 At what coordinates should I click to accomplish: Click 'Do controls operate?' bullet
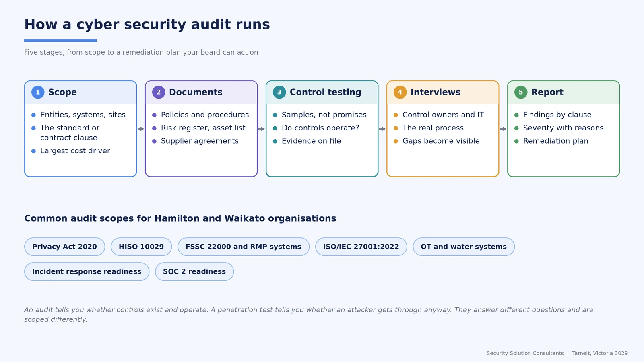pos(320,128)
